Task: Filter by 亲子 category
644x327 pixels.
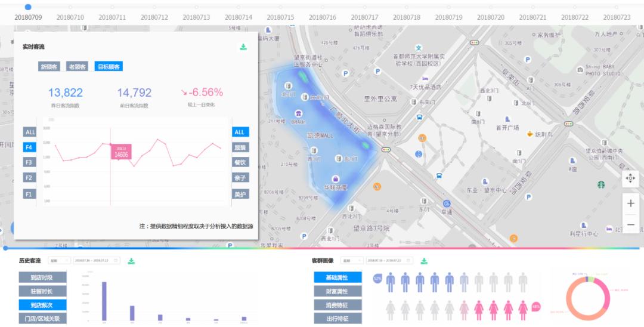Action: coord(240,178)
